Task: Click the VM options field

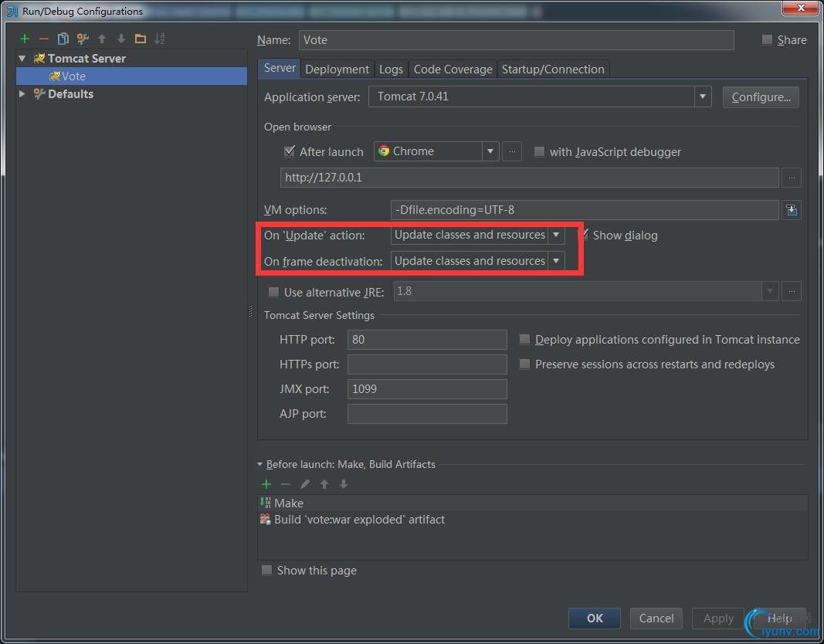Action: click(x=585, y=210)
